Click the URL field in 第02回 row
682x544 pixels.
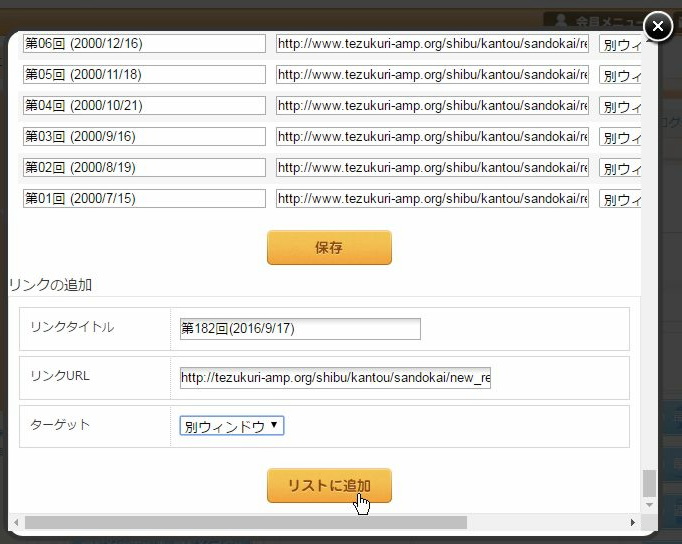[432, 168]
